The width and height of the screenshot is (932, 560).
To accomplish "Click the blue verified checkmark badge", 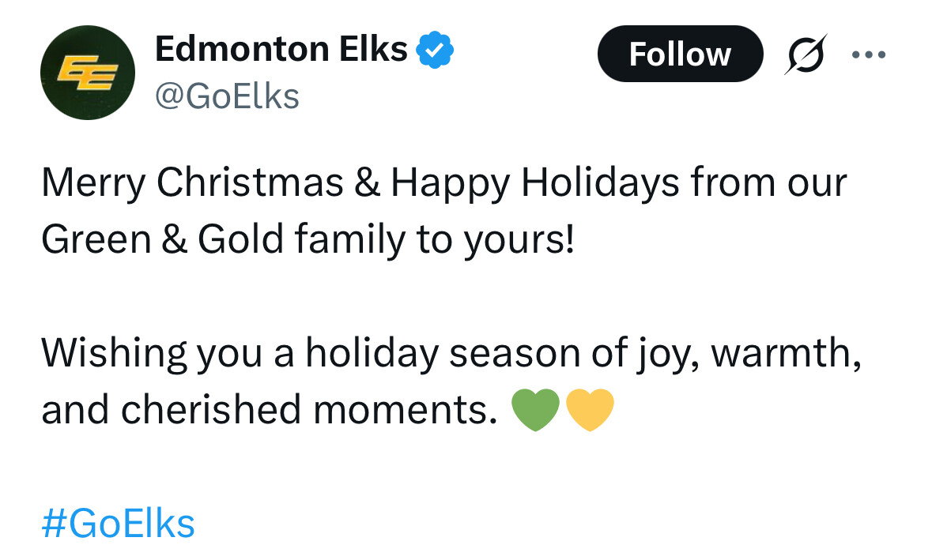I will pyautogui.click(x=435, y=51).
